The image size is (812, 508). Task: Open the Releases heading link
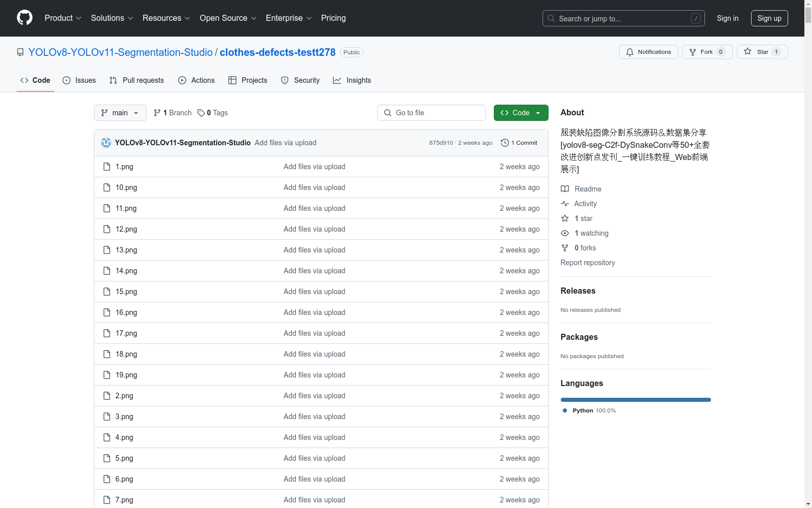[x=578, y=291]
